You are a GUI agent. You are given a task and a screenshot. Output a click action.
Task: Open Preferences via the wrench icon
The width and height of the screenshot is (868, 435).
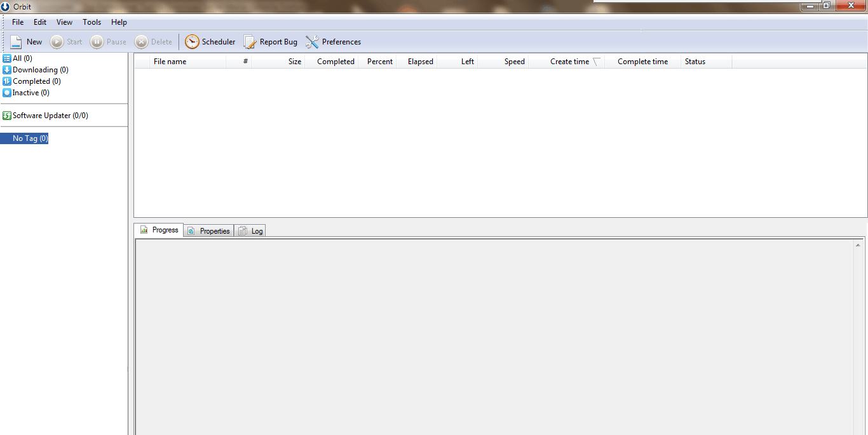click(312, 42)
